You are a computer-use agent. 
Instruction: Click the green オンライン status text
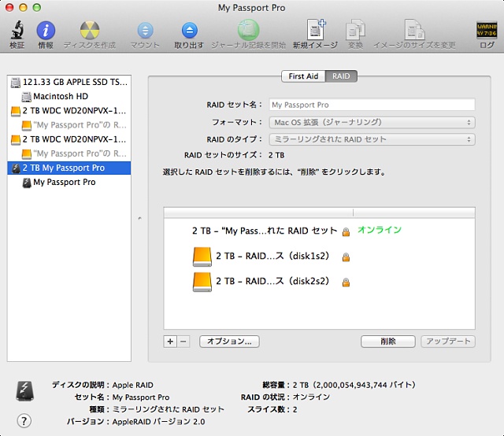pos(380,230)
